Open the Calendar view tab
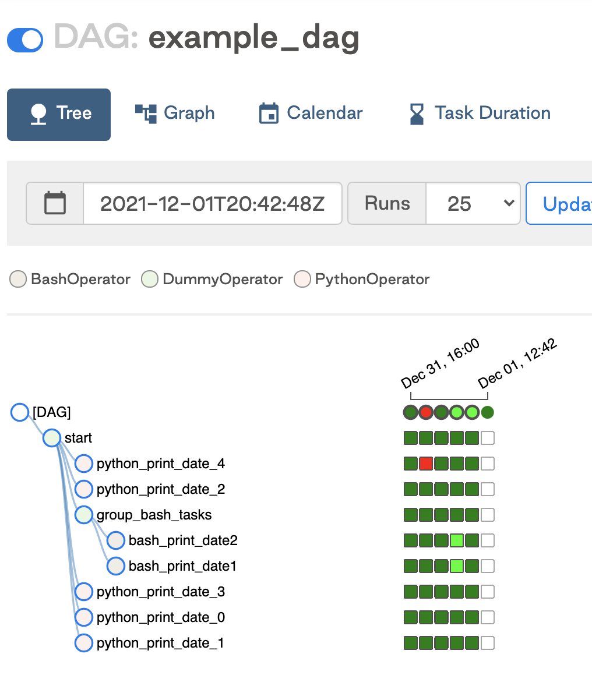 (311, 113)
